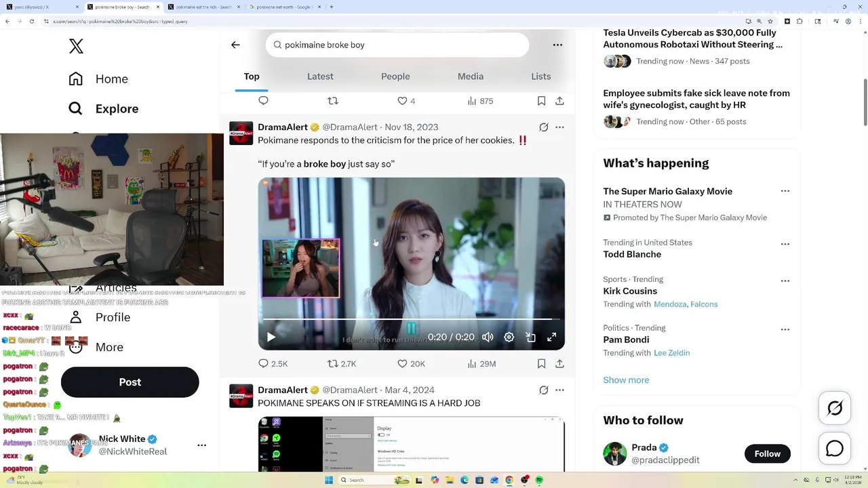View the 29M views analytics
This screenshot has width=868, height=488.
coord(481,364)
